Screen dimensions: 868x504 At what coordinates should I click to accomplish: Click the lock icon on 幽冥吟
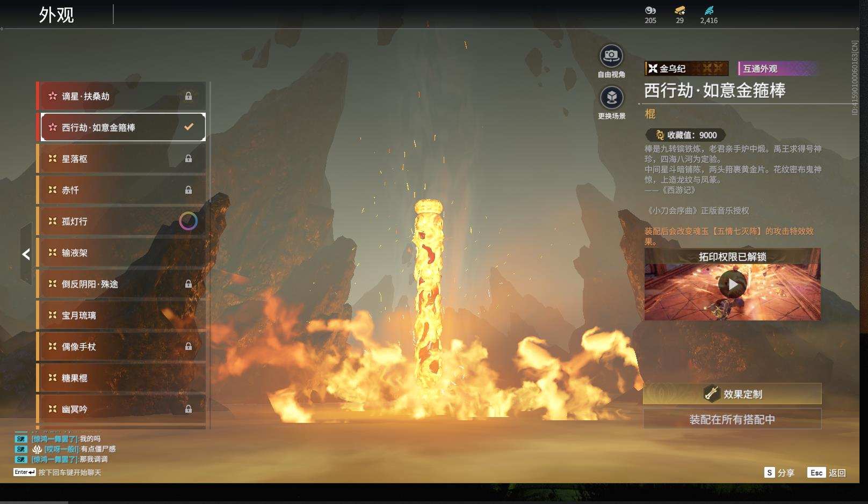(x=189, y=409)
